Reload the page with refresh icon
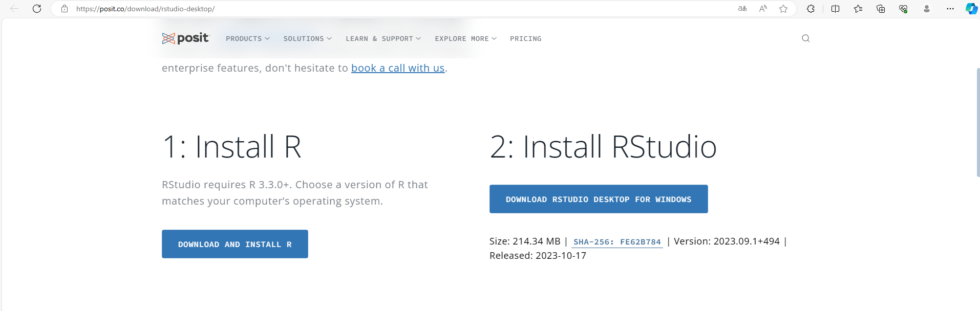The height and width of the screenshot is (311, 980). point(37,9)
